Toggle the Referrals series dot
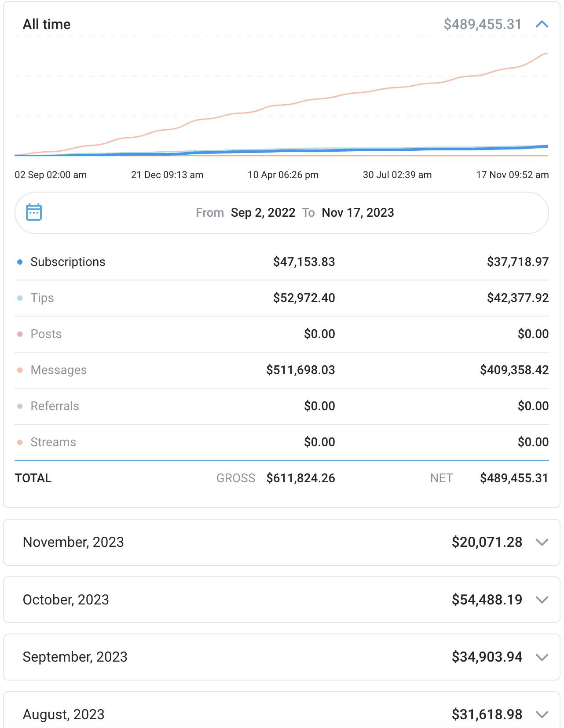Image resolution: width=564 pixels, height=728 pixels. click(x=20, y=406)
